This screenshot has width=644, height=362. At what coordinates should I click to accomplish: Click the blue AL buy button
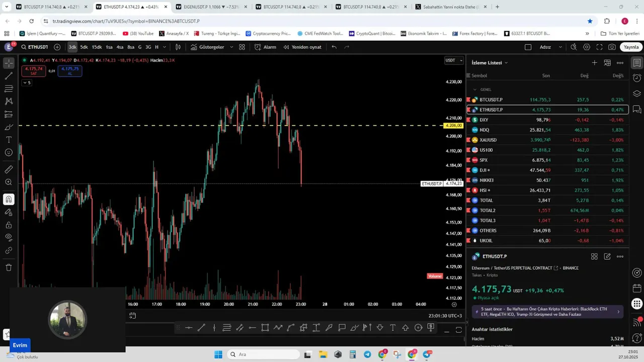(x=70, y=71)
